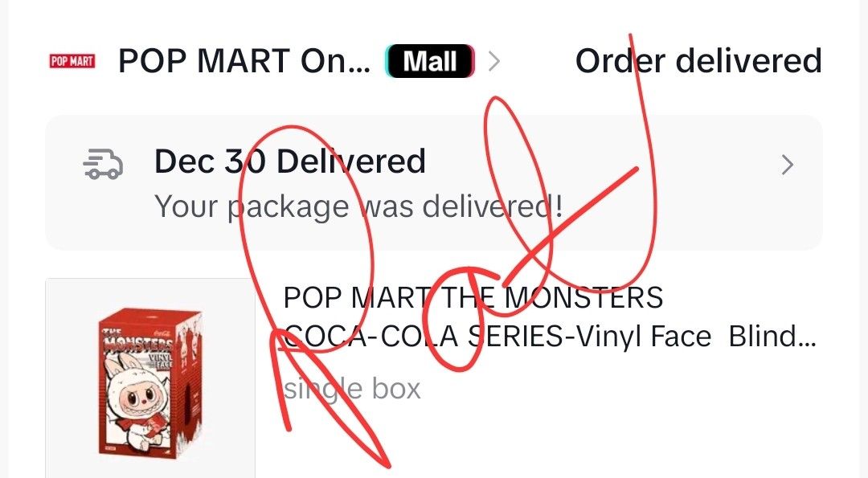Tap the delivery truck icon
The width and height of the screenshot is (868, 478).
point(103,165)
